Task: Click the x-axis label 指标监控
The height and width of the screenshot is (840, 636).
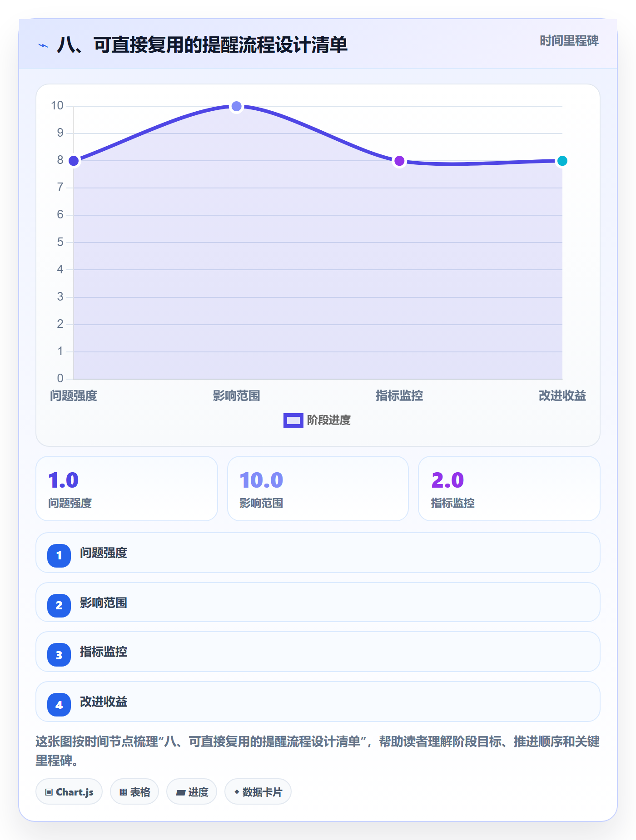Action: [399, 396]
